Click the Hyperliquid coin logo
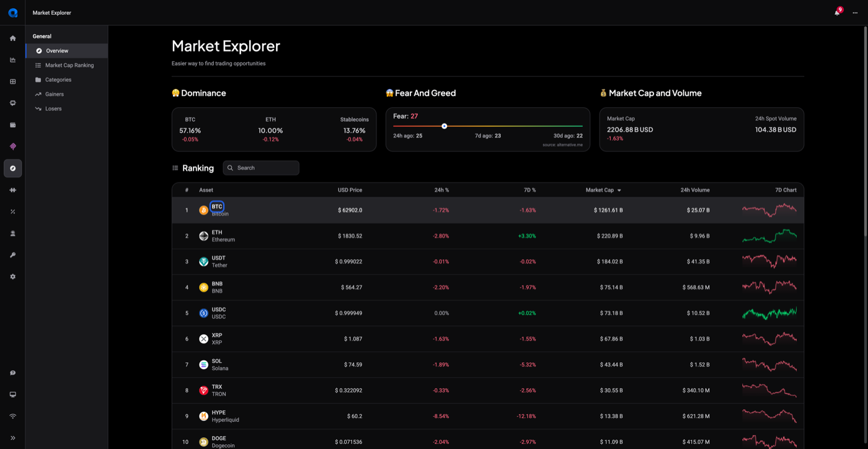This screenshot has width=868, height=449. pos(203,416)
